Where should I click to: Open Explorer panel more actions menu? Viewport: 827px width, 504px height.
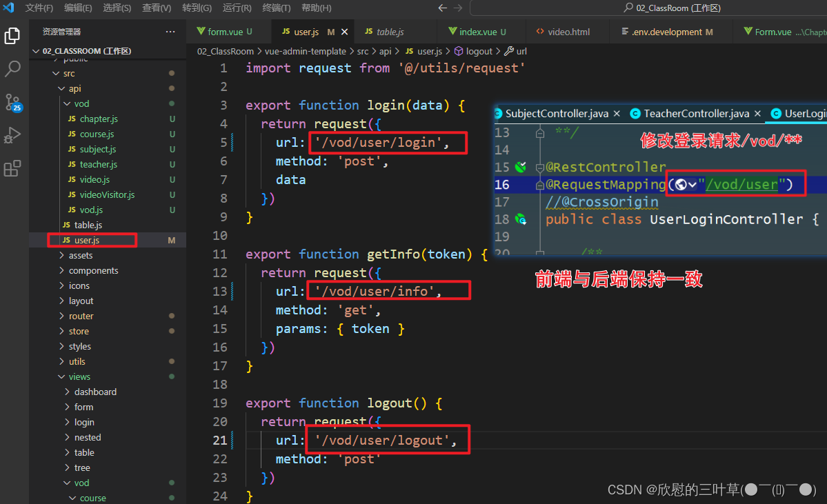(x=170, y=32)
